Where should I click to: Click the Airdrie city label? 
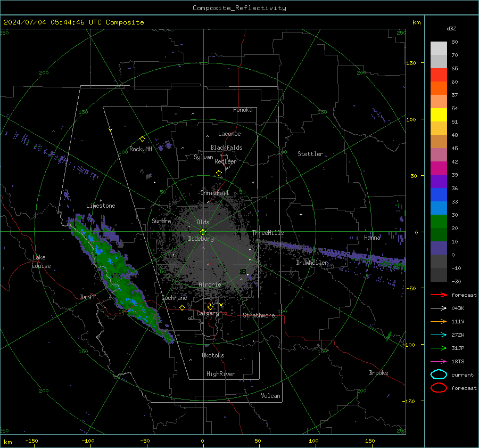(210, 284)
